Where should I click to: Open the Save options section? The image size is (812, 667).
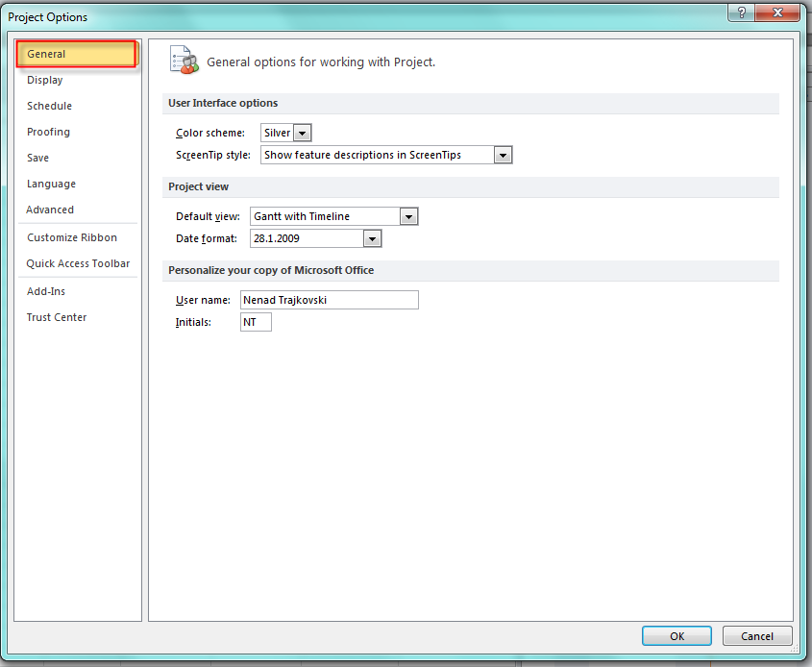[x=38, y=159]
